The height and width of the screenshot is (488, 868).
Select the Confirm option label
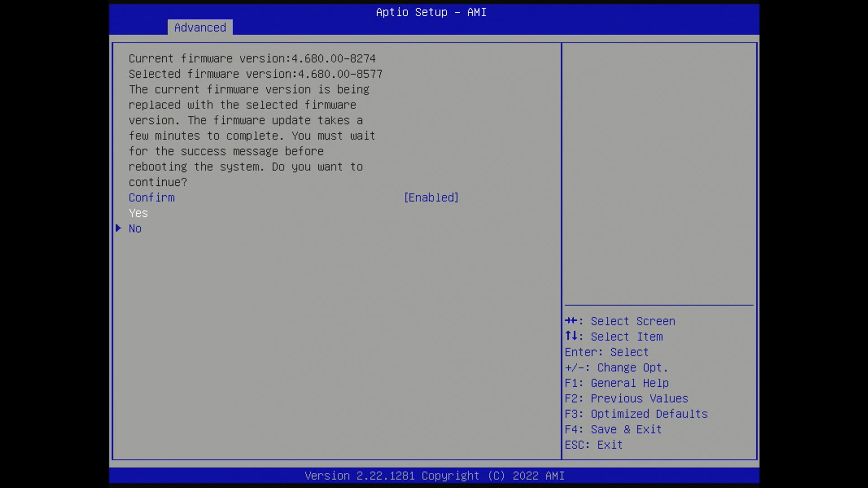click(151, 198)
